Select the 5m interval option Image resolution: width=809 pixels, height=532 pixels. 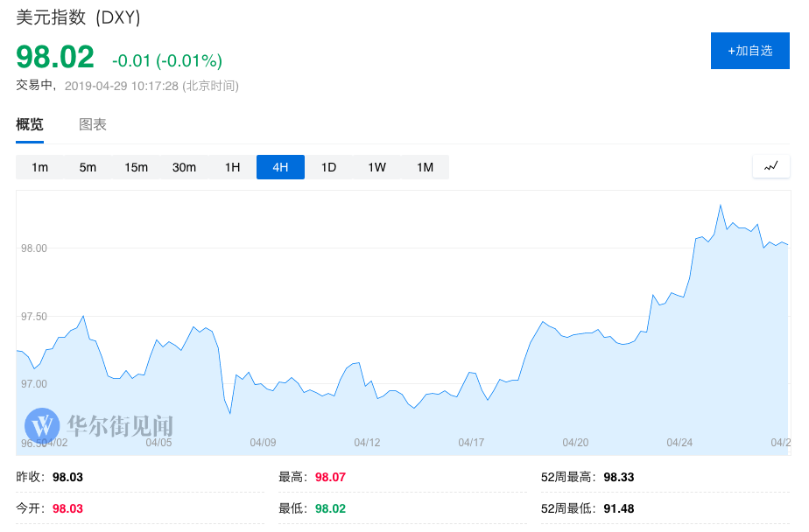point(88,167)
